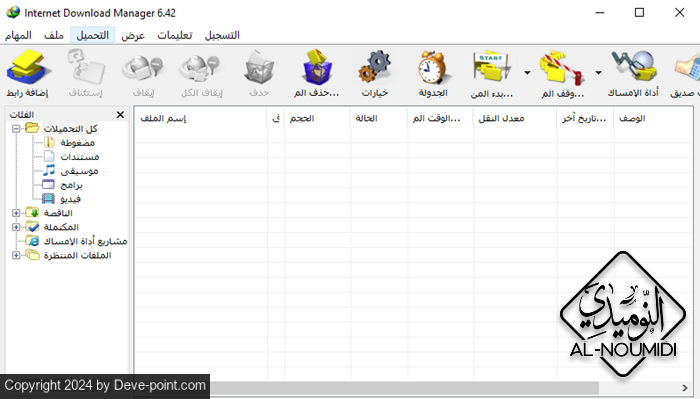
Task: Click the Delete Completed (حذف الم...) trash icon
Action: coord(317,74)
